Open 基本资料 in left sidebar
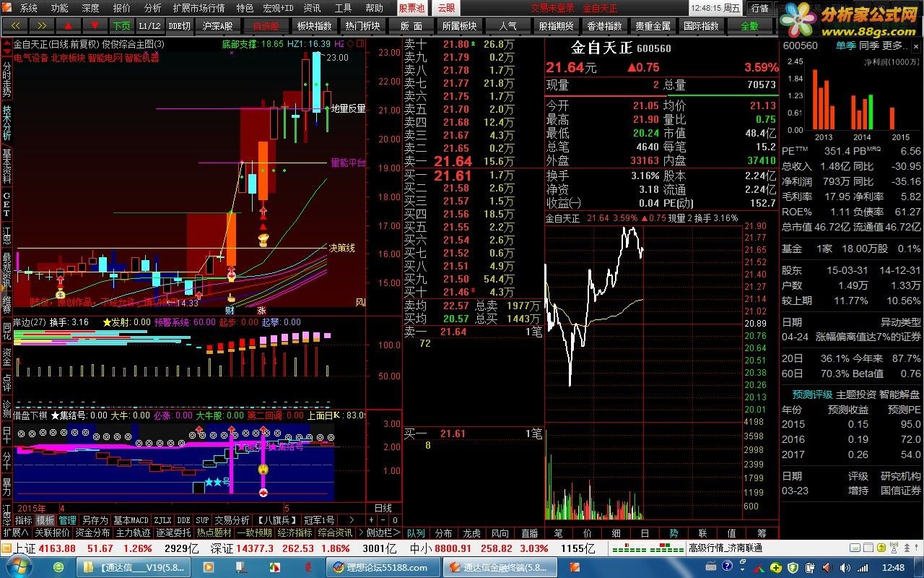The image size is (924, 578). (x=6, y=166)
